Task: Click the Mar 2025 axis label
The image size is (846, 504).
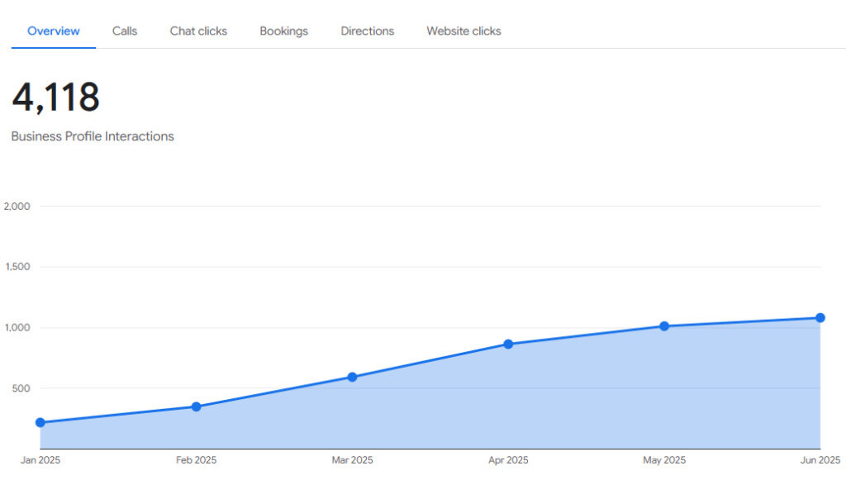Action: click(x=352, y=460)
